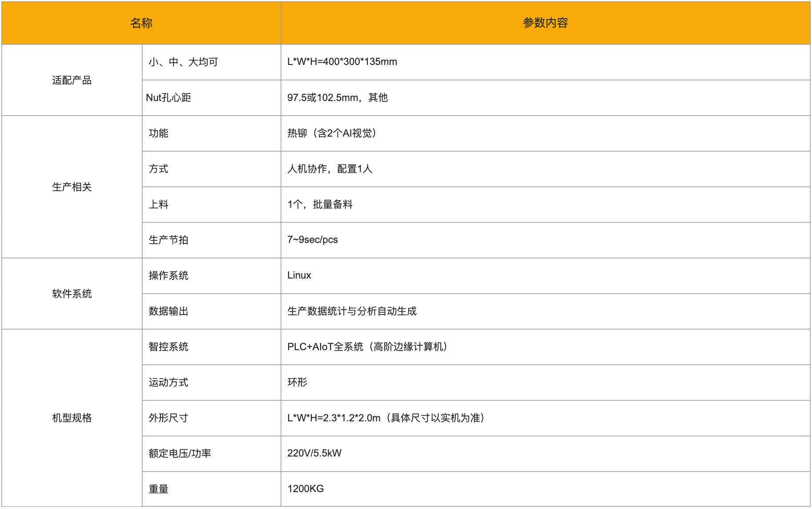Click the 软件系统 category cell
The height and width of the screenshot is (509, 812).
tap(72, 294)
